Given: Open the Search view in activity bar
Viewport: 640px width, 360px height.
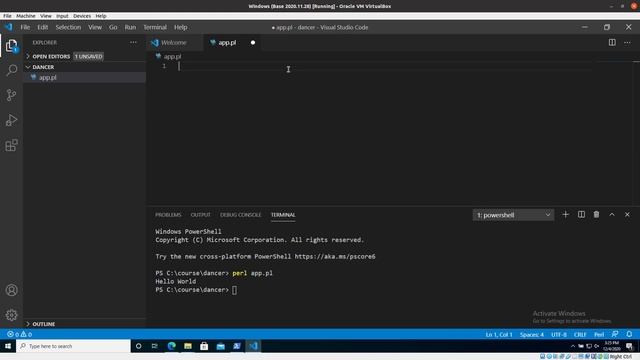Looking at the screenshot, I should (x=11, y=70).
